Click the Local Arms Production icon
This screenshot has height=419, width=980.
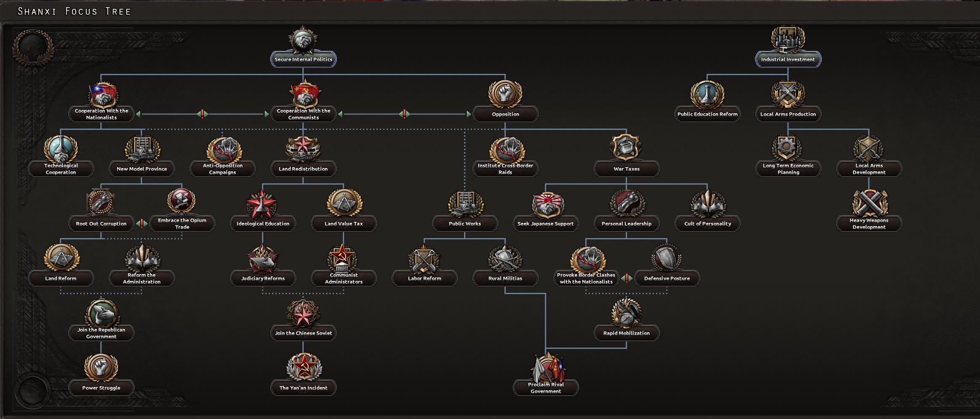(x=788, y=94)
